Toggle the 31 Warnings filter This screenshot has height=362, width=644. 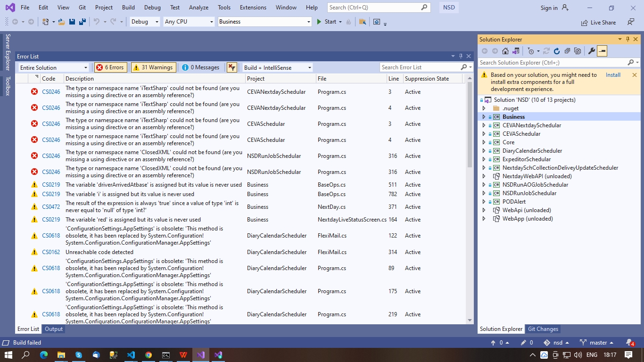[153, 67]
